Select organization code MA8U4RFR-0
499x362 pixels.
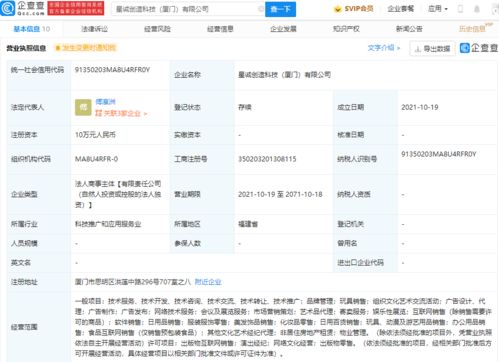coord(96,159)
